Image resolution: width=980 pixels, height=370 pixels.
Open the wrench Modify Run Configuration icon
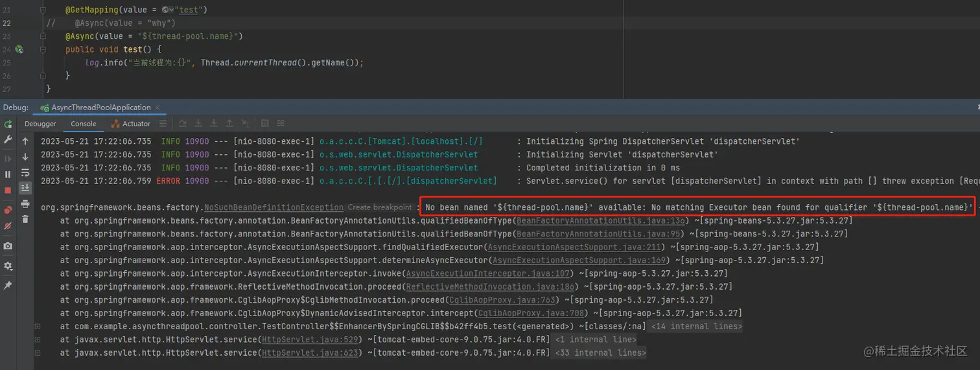point(8,139)
